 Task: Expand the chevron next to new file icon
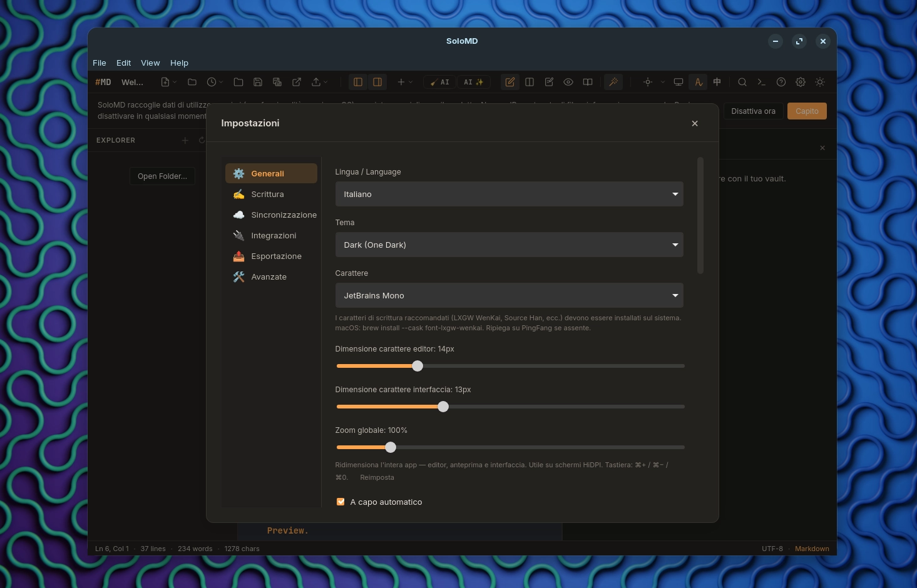coord(175,82)
